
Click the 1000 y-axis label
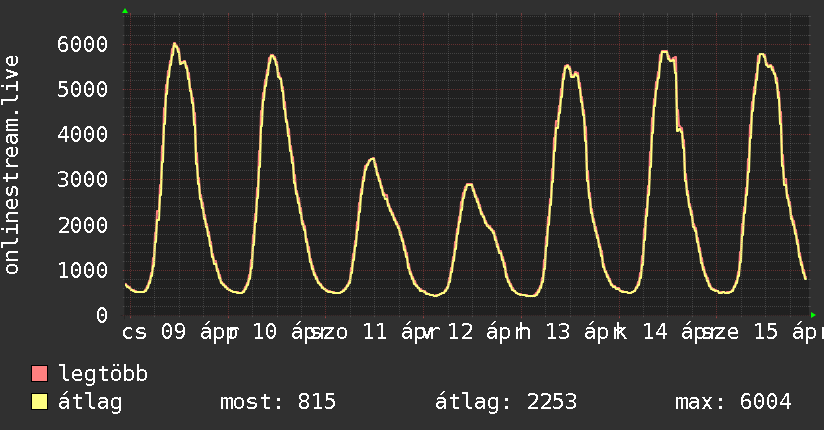coord(83,270)
